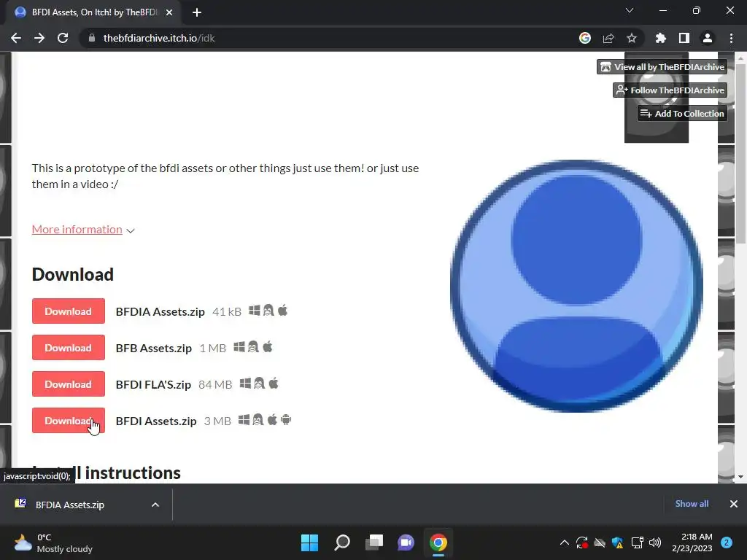Click the Android icon beside BFDI Assets.zip

[x=286, y=420]
